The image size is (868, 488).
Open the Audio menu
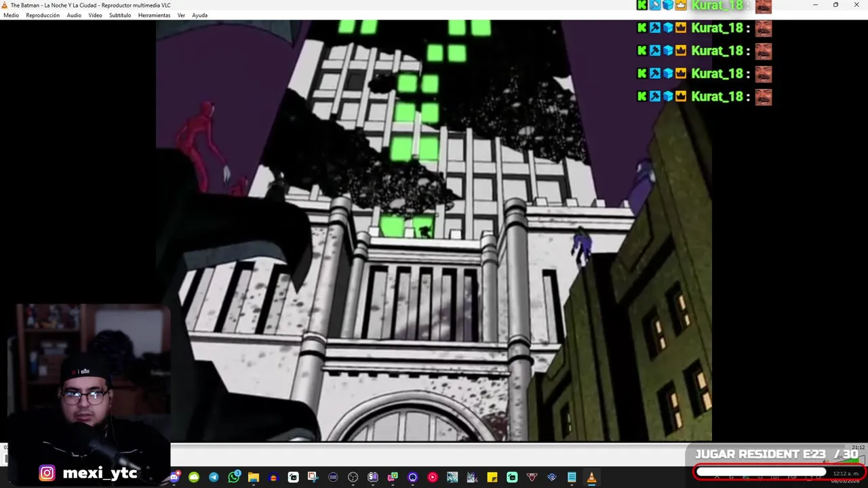tap(74, 15)
